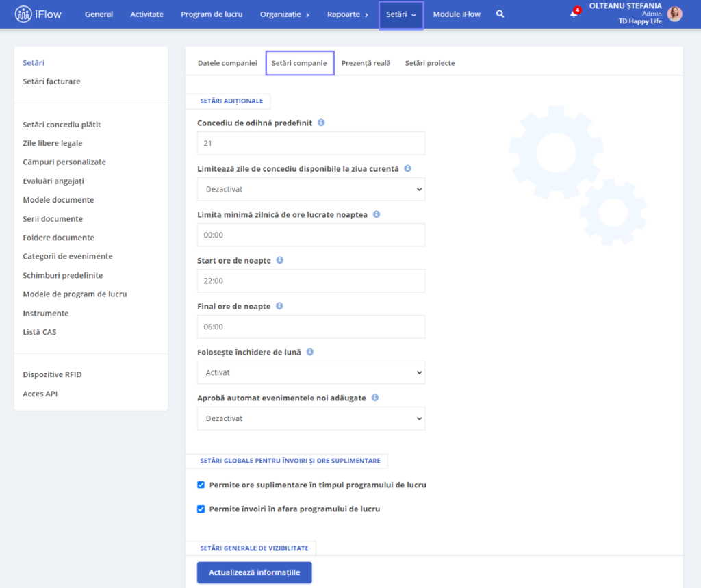Open Foldere documente link
Viewport: 701px width, 588px height.
pos(59,238)
